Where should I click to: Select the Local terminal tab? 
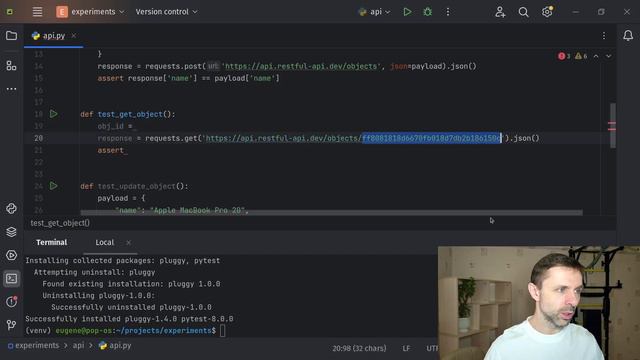click(x=104, y=242)
